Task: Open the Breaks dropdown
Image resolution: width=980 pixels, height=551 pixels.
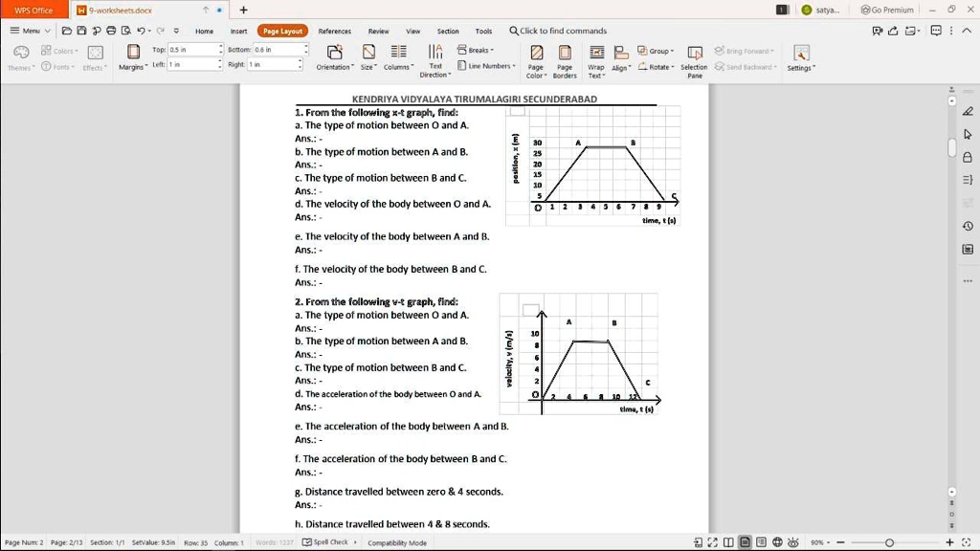Action: point(476,50)
